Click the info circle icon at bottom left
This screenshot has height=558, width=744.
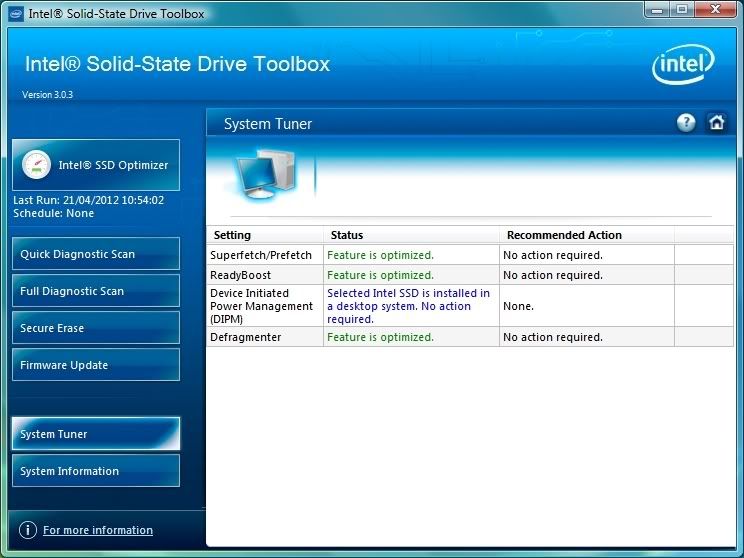[28, 530]
